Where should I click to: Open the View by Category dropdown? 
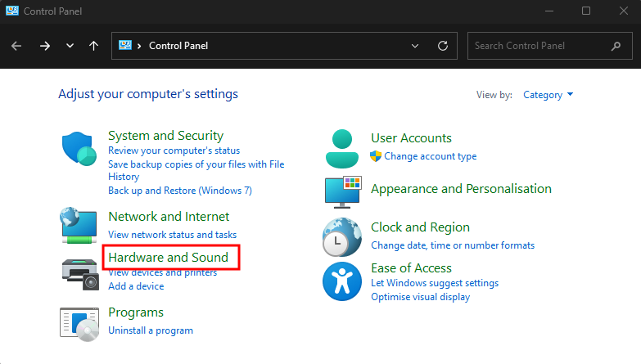tap(548, 95)
